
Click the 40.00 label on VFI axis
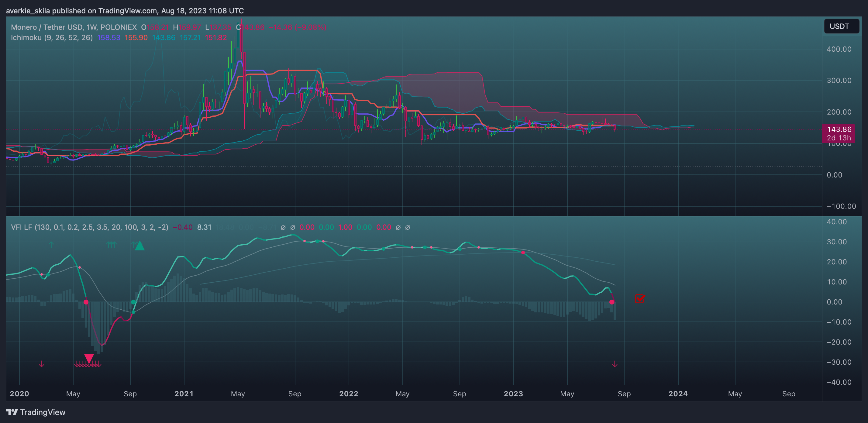[x=837, y=222]
